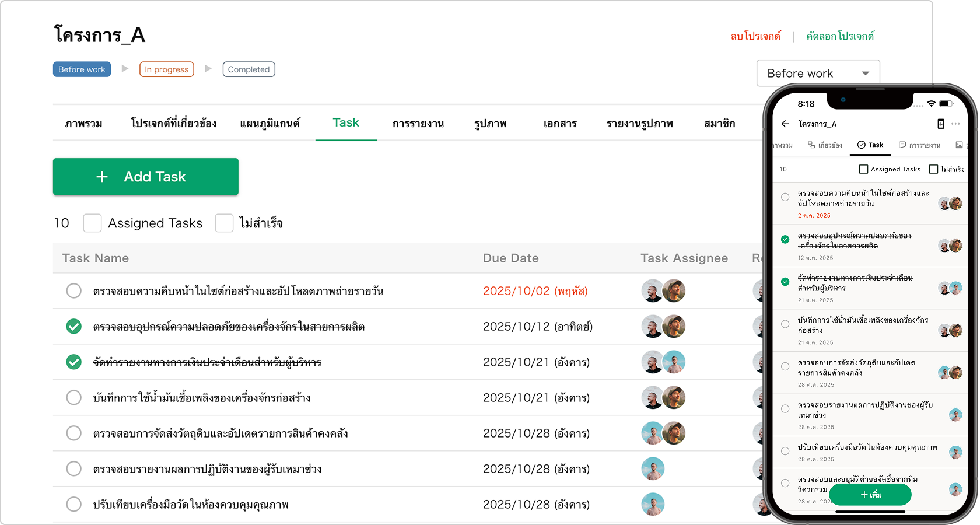Viewport: 980px width, 525px height.
Task: Uncheck the completed 2025/10/12 task circle
Action: click(x=74, y=327)
